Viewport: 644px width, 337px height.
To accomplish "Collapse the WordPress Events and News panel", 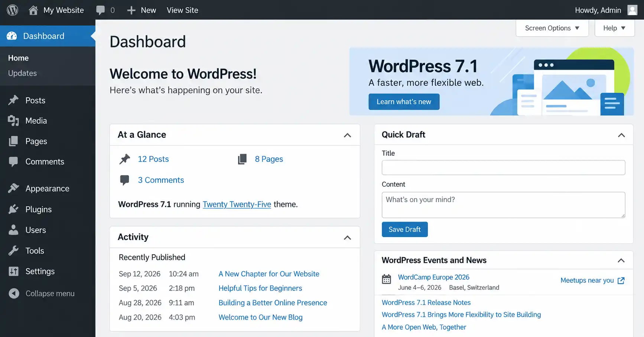I will (621, 260).
